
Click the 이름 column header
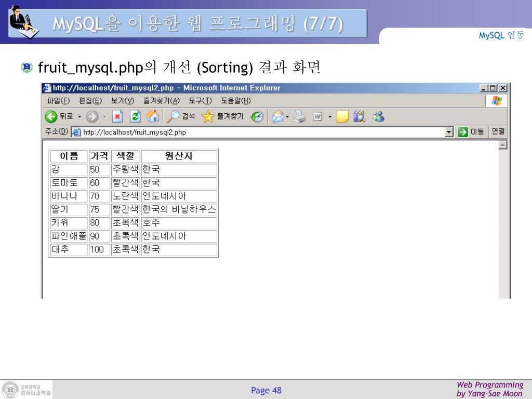tap(69, 156)
